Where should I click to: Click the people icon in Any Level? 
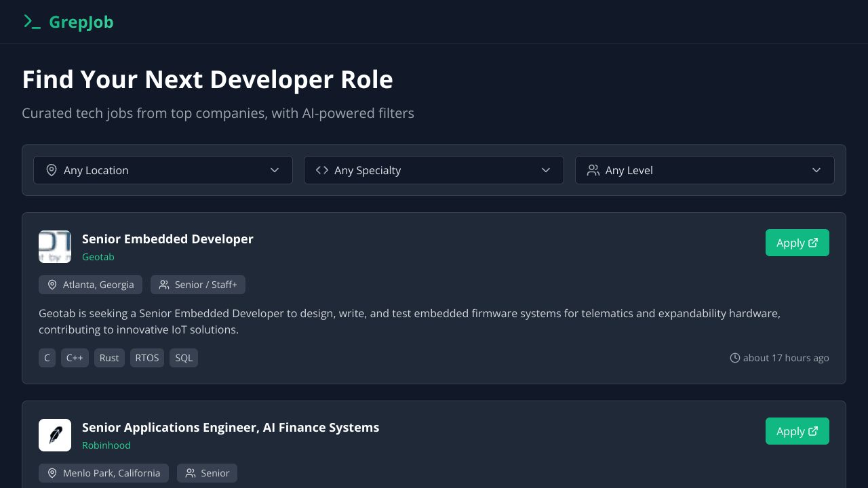point(593,170)
